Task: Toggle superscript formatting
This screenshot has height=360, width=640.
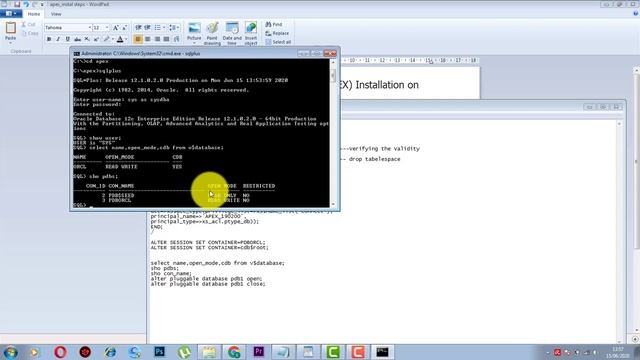Action: click(x=96, y=39)
